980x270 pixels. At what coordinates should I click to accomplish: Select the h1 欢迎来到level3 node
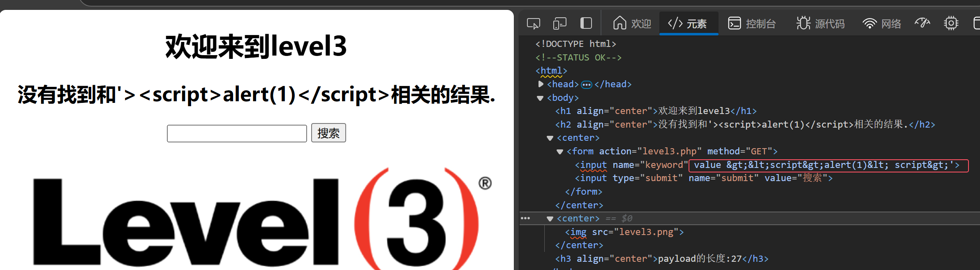coord(656,111)
